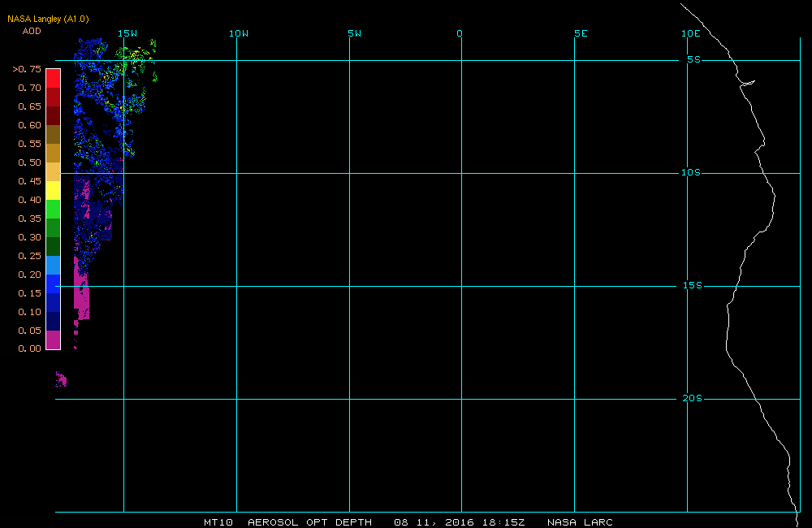Click the AOD legend heading
812x528 pixels.
pos(32,31)
